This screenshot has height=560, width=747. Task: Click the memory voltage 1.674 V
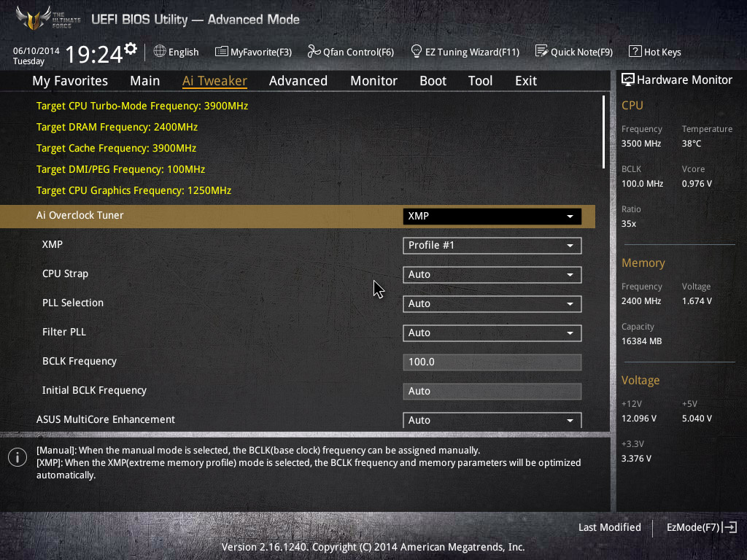pos(697,301)
